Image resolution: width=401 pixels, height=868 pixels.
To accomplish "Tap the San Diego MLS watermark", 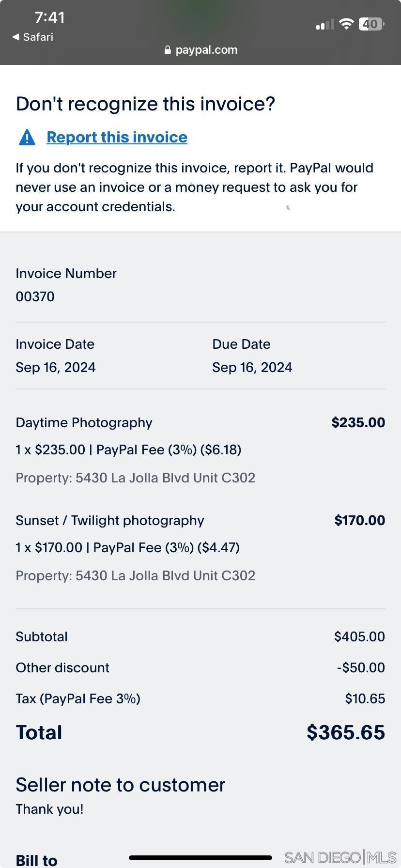I will pos(340,858).
